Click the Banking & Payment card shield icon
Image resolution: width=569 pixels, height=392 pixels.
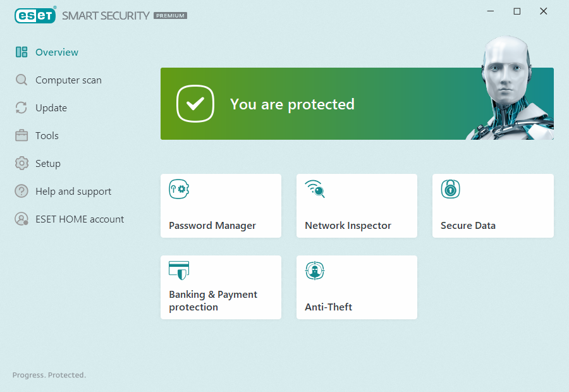tap(179, 270)
